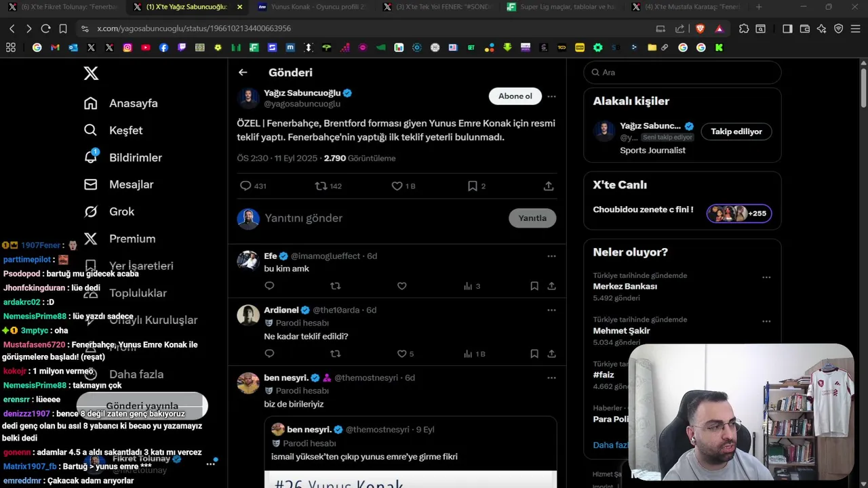
Task: Open the Choubidou zenete live space
Action: [682, 210]
